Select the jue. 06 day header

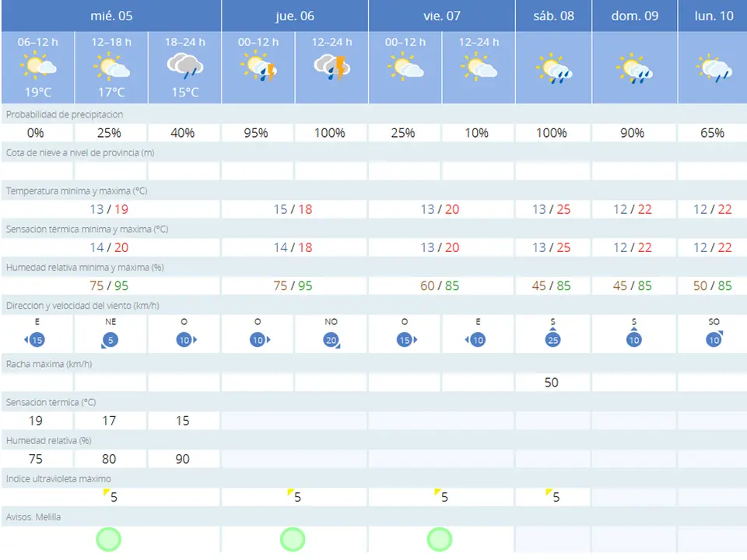point(295,16)
